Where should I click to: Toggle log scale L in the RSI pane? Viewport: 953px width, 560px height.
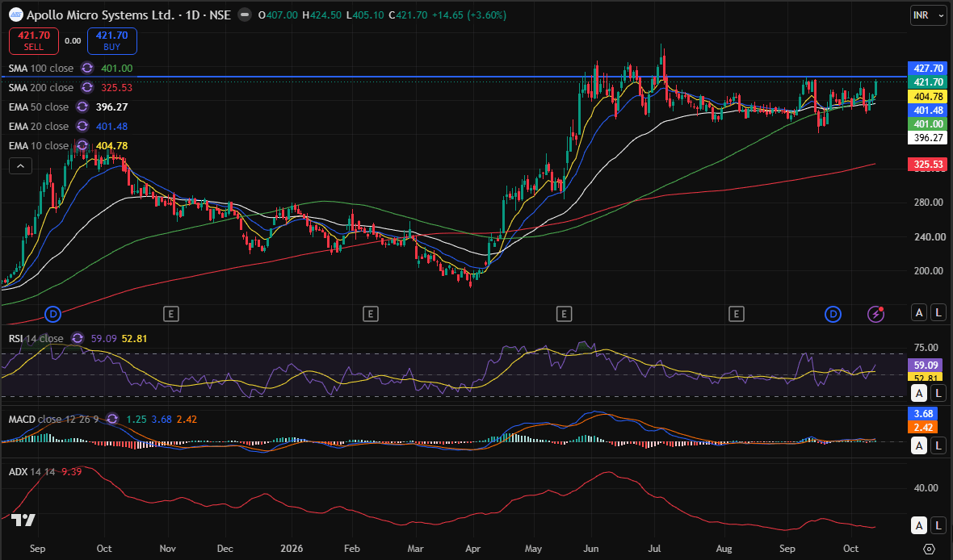point(938,393)
